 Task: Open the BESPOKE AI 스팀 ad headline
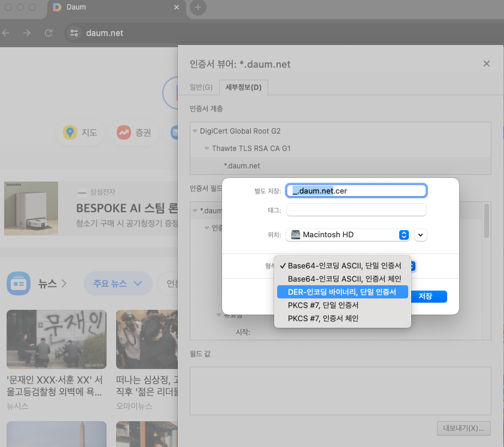tap(127, 209)
